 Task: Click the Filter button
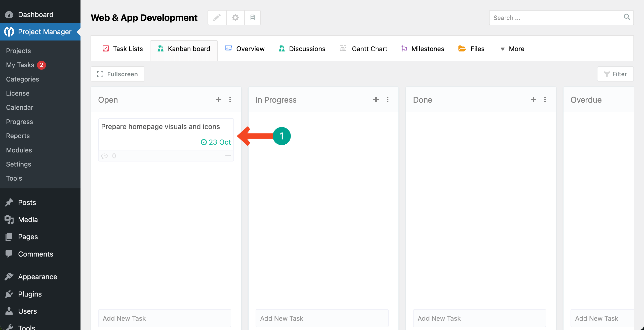pyautogui.click(x=615, y=74)
